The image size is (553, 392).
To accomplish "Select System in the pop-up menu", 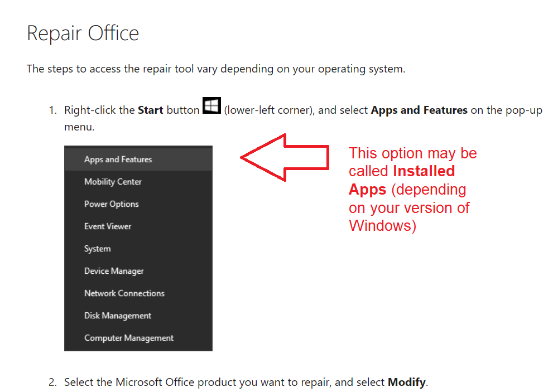I will [97, 248].
